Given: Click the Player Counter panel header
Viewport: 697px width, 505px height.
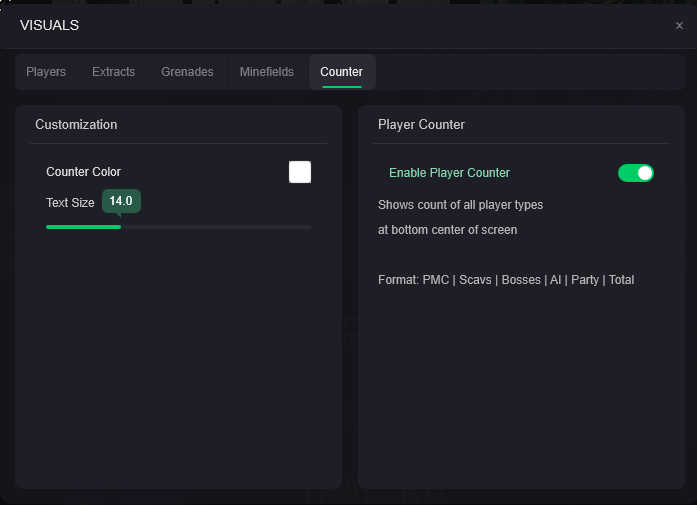Looking at the screenshot, I should point(421,125).
